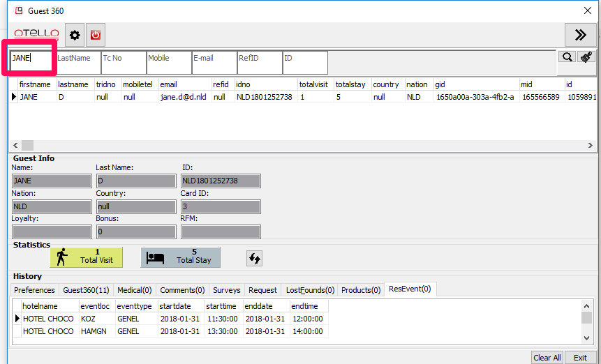Switch to Guest360(11) tab
Screen dimensions: 601x364
[87, 290]
